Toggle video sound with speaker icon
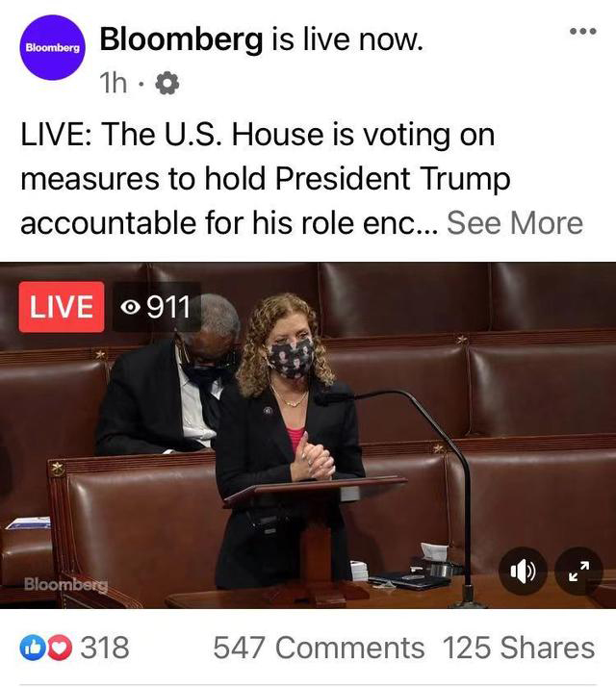This screenshot has height=687, width=616. tap(523, 571)
